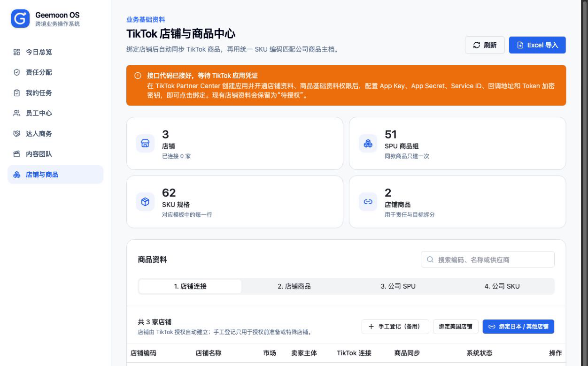Click the TikTok 连接 column header
588x366 pixels.
354,353
